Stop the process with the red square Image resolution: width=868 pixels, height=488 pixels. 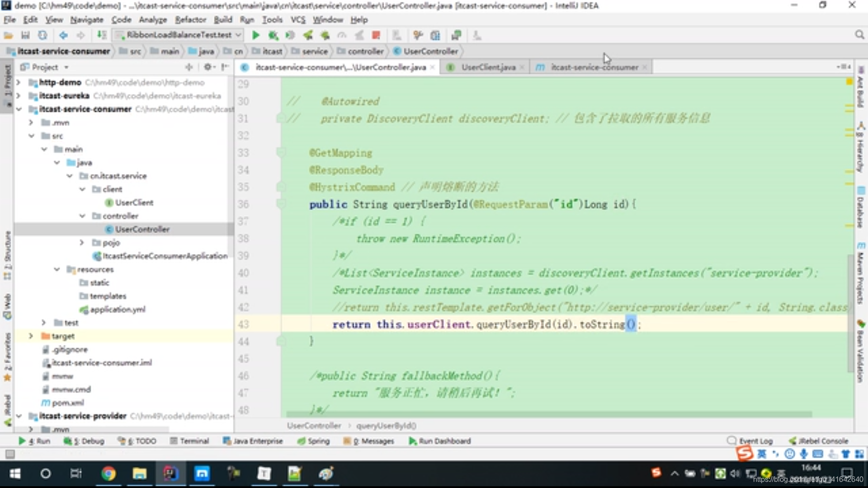[376, 35]
